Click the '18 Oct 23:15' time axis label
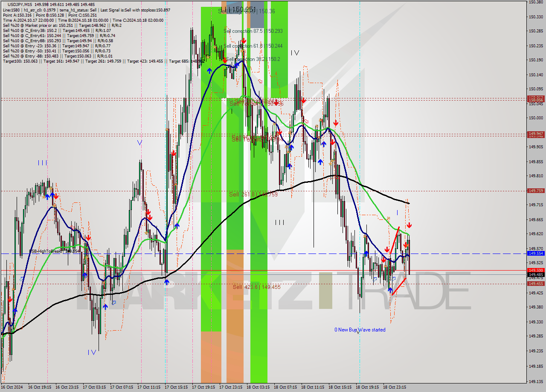546x392 pixels. point(395,387)
